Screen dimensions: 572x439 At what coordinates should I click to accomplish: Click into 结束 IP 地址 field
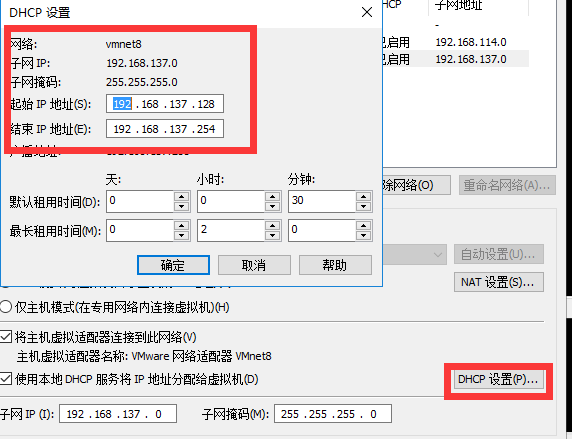coord(165,129)
